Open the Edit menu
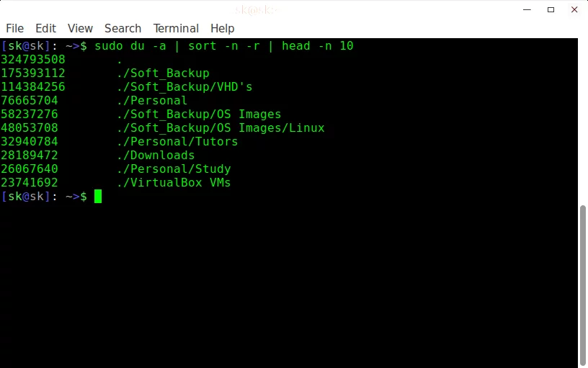588x368 pixels. point(45,29)
